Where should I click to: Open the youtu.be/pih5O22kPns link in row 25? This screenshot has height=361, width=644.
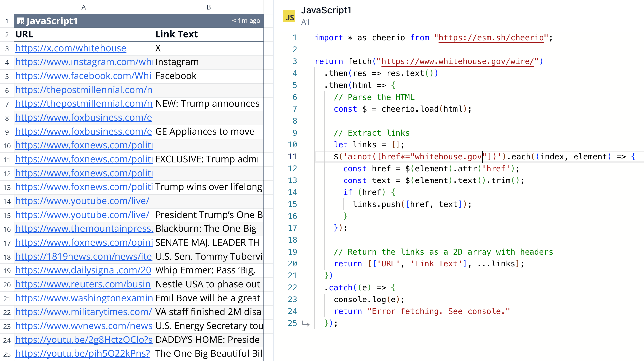click(82, 354)
